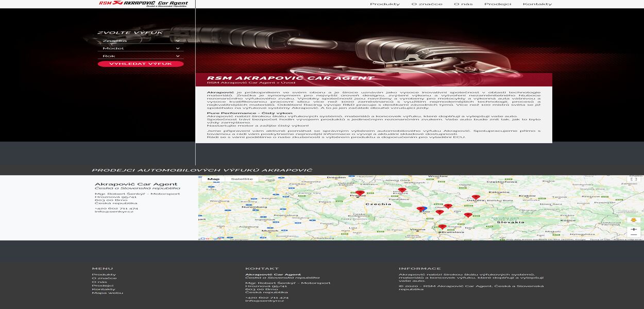Image resolution: width=644 pixels, height=309 pixels.
Task: Open the Značka dropdown
Action: [141, 41]
